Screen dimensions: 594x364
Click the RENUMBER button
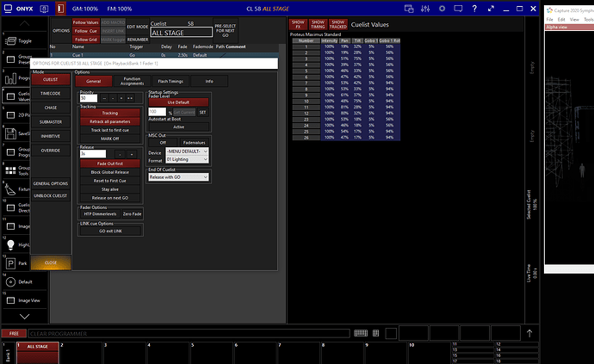[138, 40]
